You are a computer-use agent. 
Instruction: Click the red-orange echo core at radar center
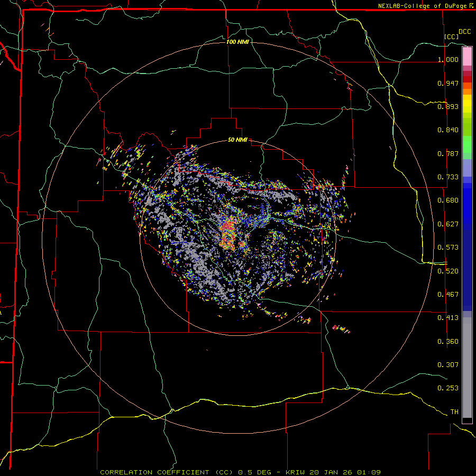point(228,234)
